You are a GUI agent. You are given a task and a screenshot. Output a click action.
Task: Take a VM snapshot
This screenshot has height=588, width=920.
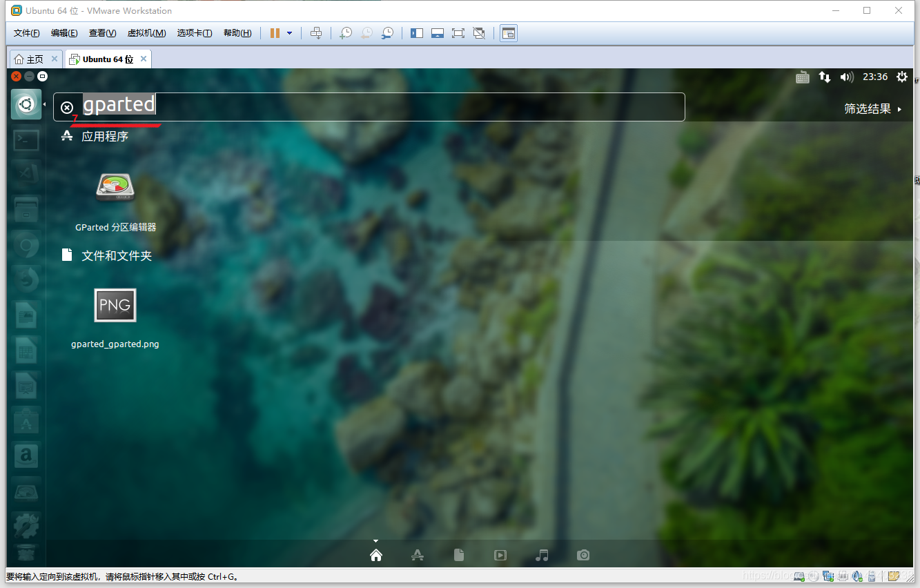pyautogui.click(x=346, y=33)
